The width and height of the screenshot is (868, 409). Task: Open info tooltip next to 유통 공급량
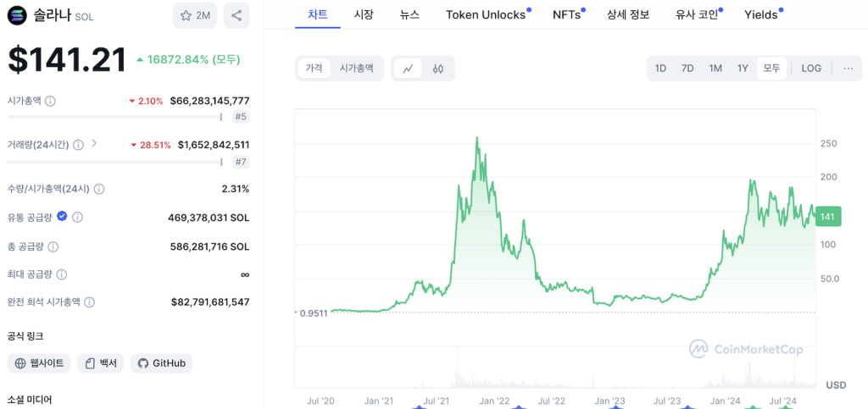click(x=77, y=218)
